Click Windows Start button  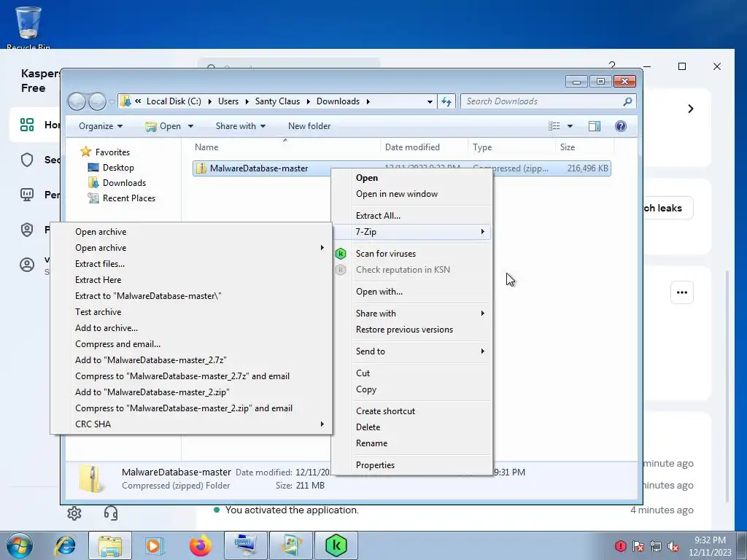click(x=20, y=545)
